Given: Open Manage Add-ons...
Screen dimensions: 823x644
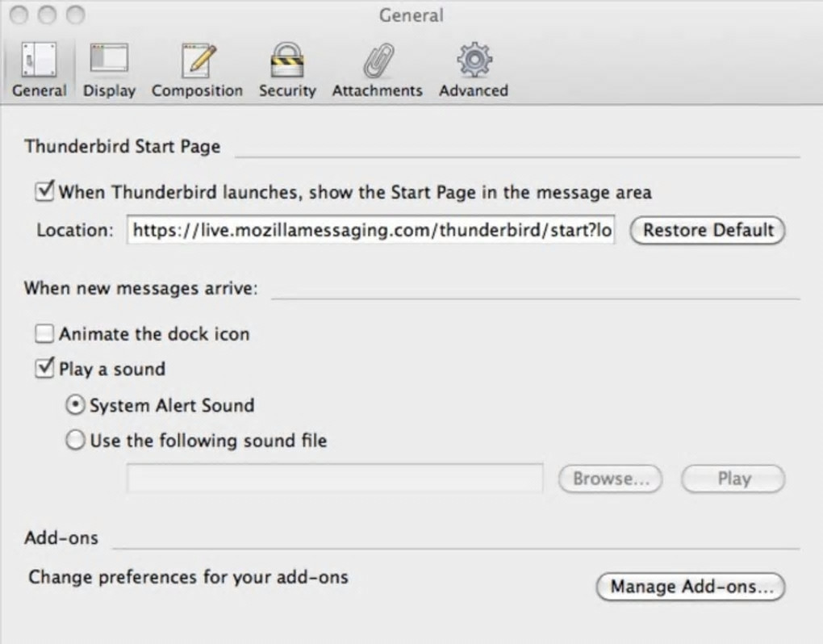Looking at the screenshot, I should [x=690, y=587].
